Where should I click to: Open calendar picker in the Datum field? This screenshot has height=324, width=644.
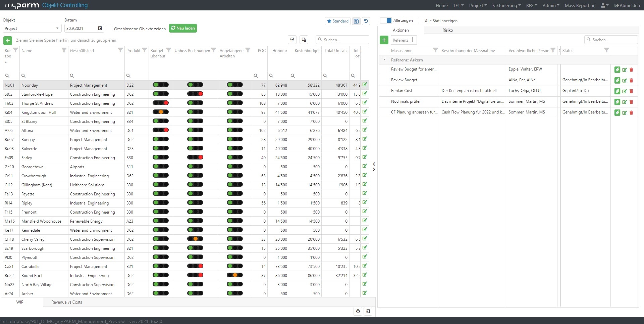(100, 28)
